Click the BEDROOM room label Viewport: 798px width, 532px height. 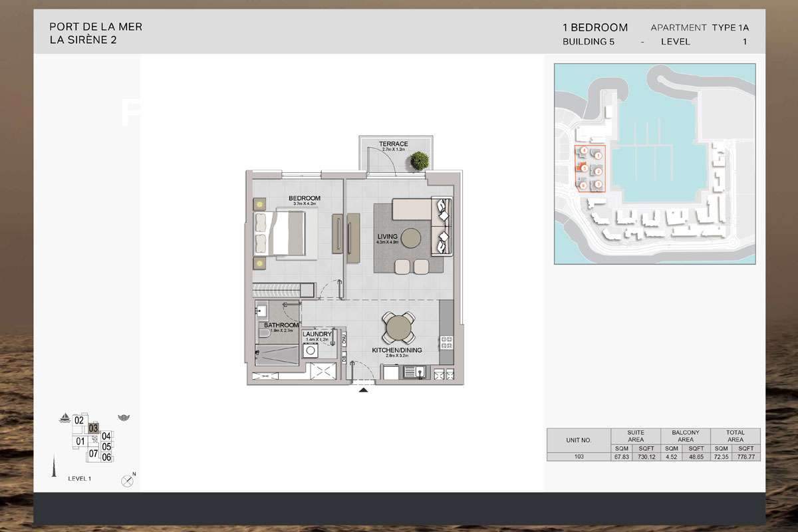[305, 198]
